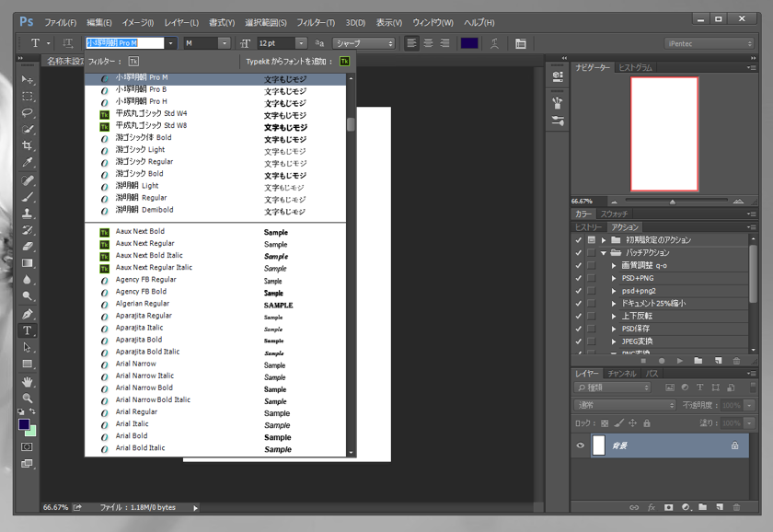Click the Create Warped Text icon

click(494, 43)
